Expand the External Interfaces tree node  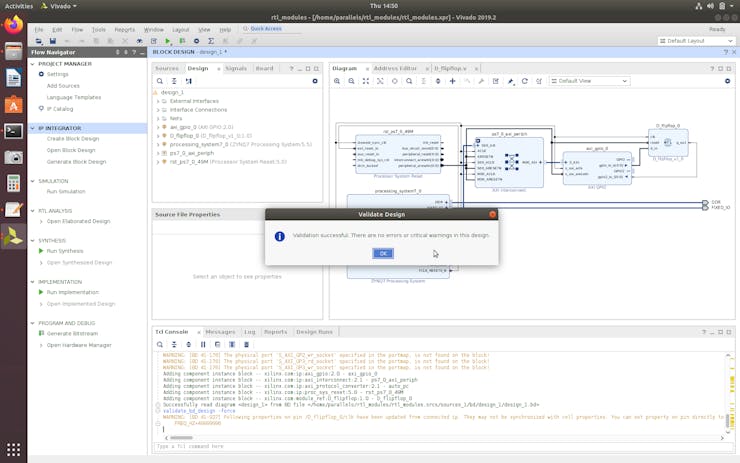[x=158, y=101]
